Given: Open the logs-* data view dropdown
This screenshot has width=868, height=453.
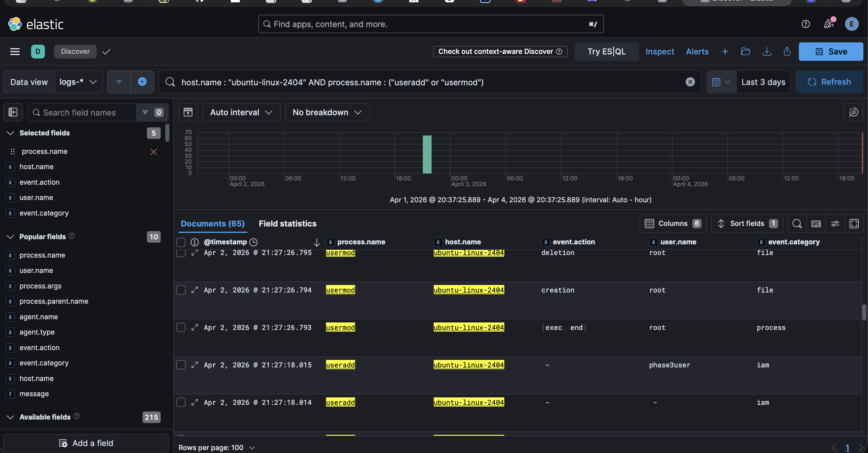Looking at the screenshot, I should 78,82.
